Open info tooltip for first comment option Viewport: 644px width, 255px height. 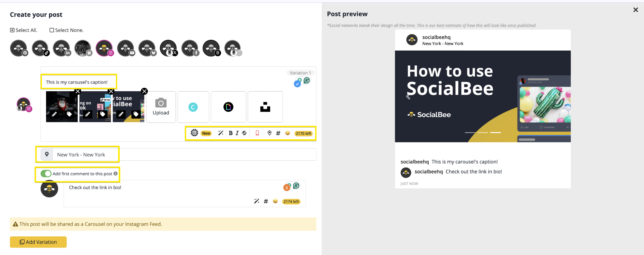point(116,173)
